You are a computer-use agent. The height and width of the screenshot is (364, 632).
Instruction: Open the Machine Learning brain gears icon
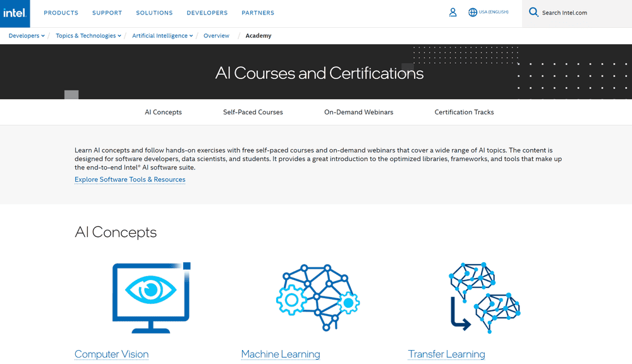click(318, 298)
